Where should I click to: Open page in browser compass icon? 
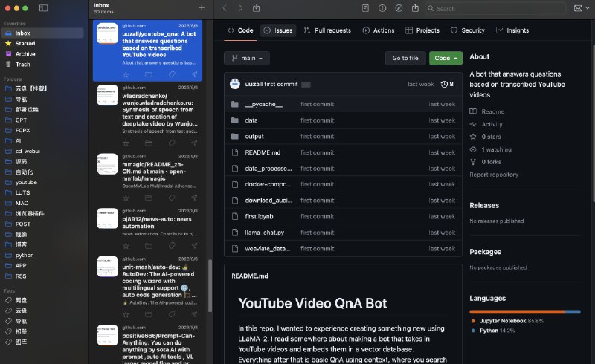[399, 8]
